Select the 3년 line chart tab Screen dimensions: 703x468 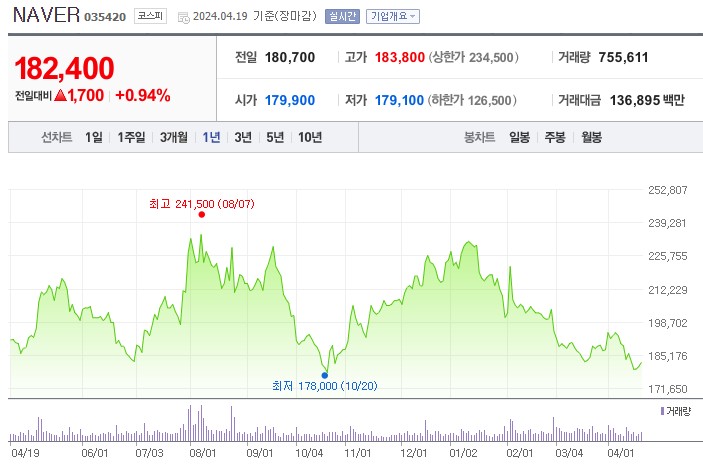pos(243,137)
